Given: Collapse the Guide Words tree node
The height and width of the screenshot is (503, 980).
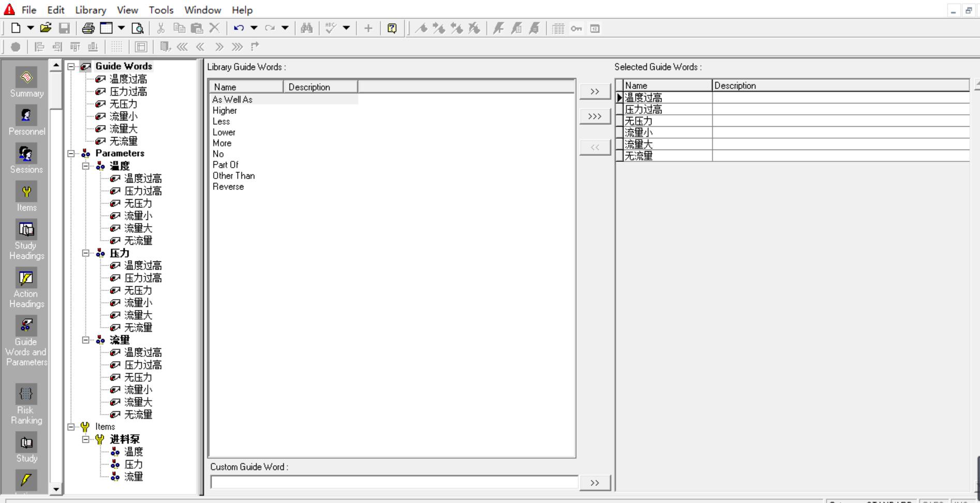Looking at the screenshot, I should [71, 67].
